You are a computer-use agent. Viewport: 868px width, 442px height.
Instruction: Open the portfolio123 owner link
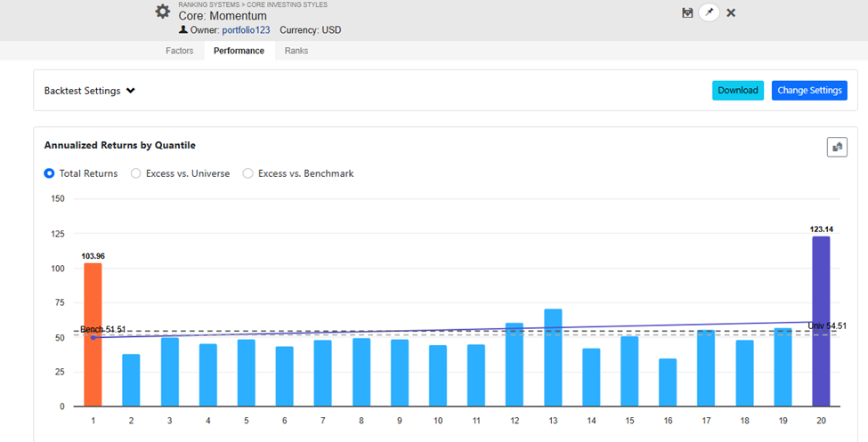(246, 30)
